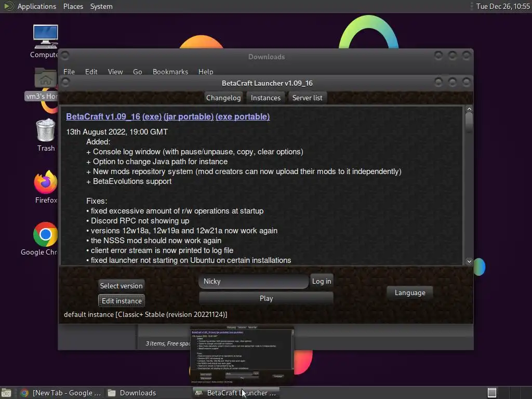Open the BetaCraft v1.09_16 link
Image resolution: width=532 pixels, height=399 pixels.
pos(103,116)
